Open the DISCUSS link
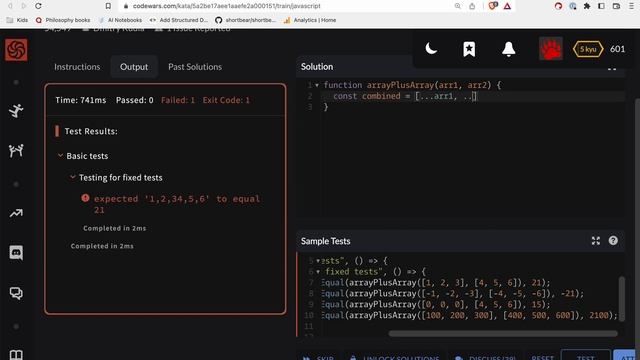The height and width of the screenshot is (360, 640). [x=486, y=357]
